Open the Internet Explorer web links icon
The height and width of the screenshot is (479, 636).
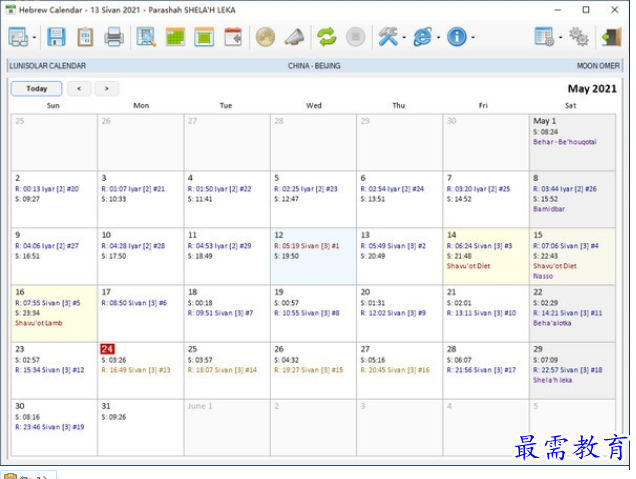(x=423, y=37)
